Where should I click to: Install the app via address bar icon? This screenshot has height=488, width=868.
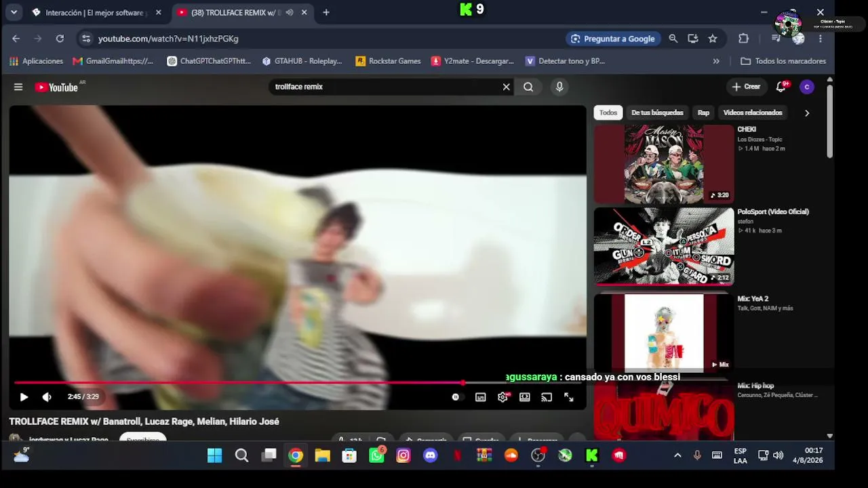pyautogui.click(x=693, y=39)
